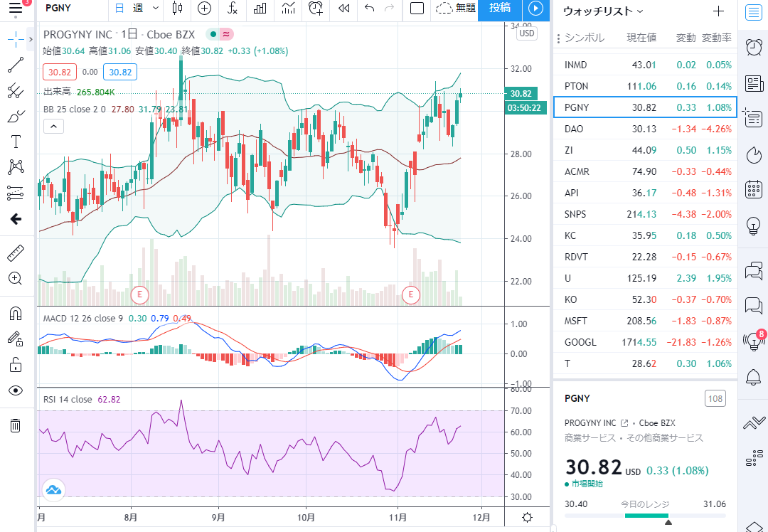Screen dimensions: 768x532
Task: Toggle hide all drawings eye icon
Action: 16,390
